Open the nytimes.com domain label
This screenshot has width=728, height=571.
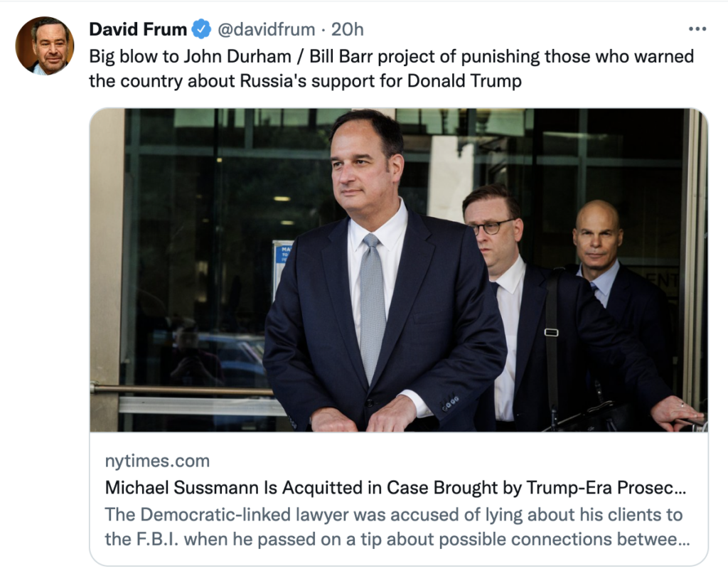pyautogui.click(x=157, y=461)
